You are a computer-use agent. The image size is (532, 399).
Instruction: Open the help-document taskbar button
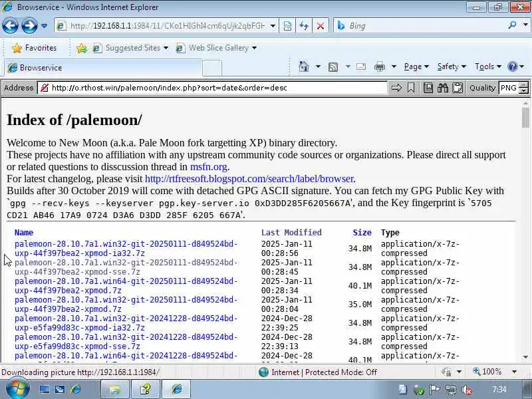146,389
